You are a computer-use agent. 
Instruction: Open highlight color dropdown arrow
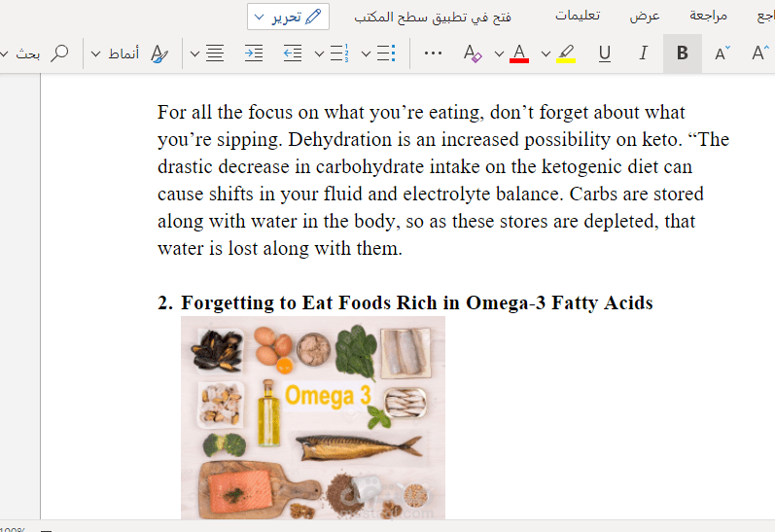coord(546,53)
